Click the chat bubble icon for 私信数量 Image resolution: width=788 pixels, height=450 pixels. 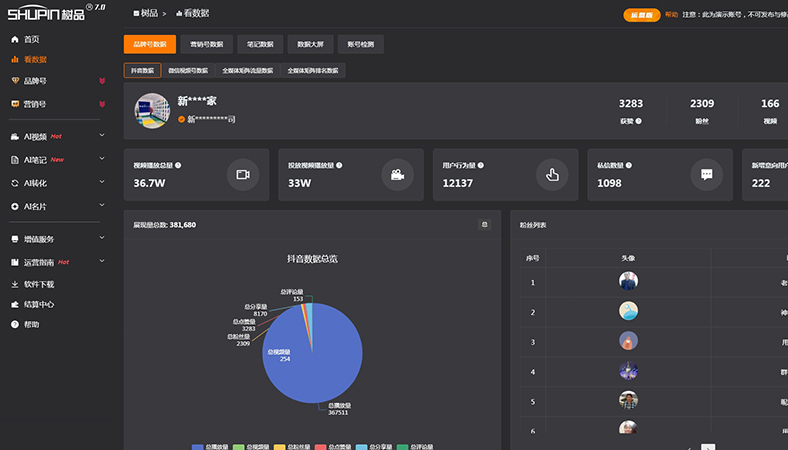pyautogui.click(x=707, y=175)
